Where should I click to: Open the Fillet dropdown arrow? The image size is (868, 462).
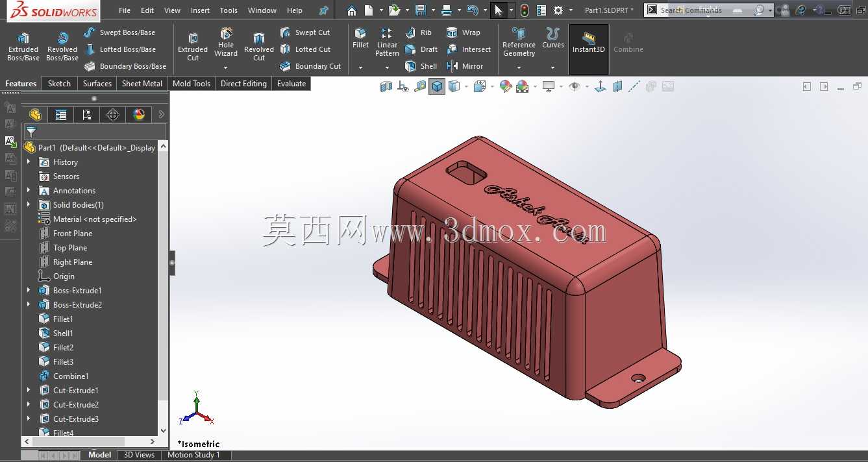360,67
